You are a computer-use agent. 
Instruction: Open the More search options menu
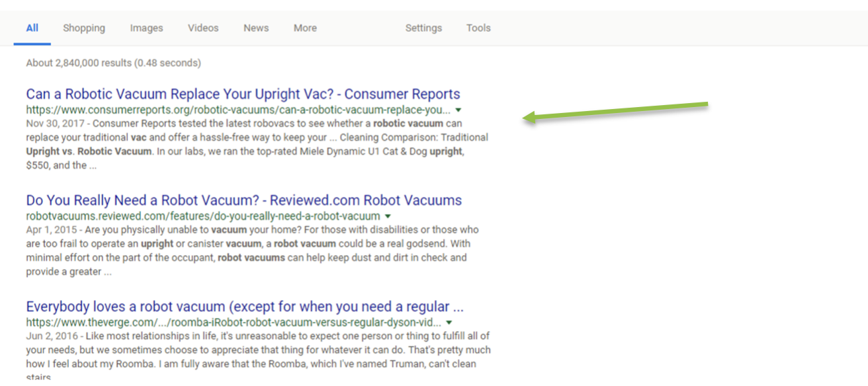click(304, 28)
